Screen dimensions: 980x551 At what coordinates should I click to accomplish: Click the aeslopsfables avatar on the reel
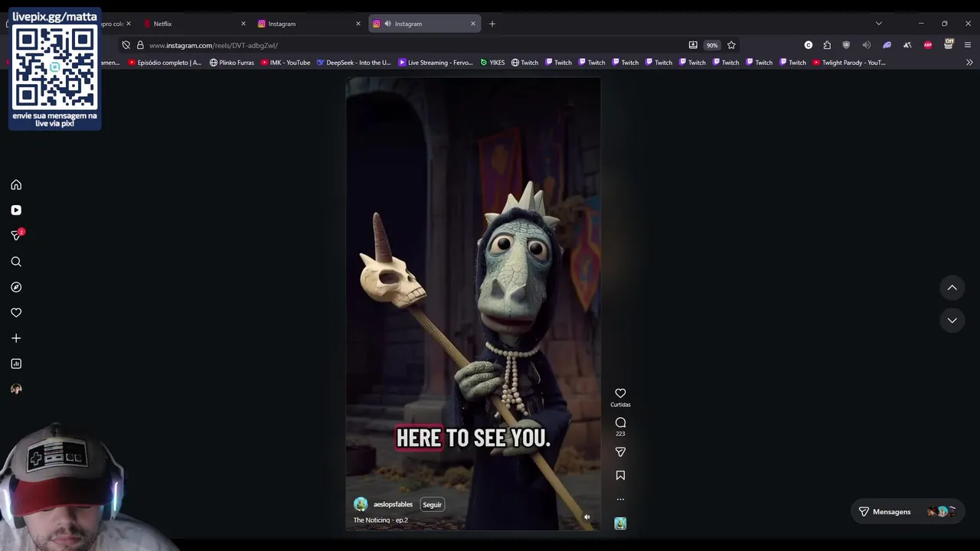click(361, 504)
